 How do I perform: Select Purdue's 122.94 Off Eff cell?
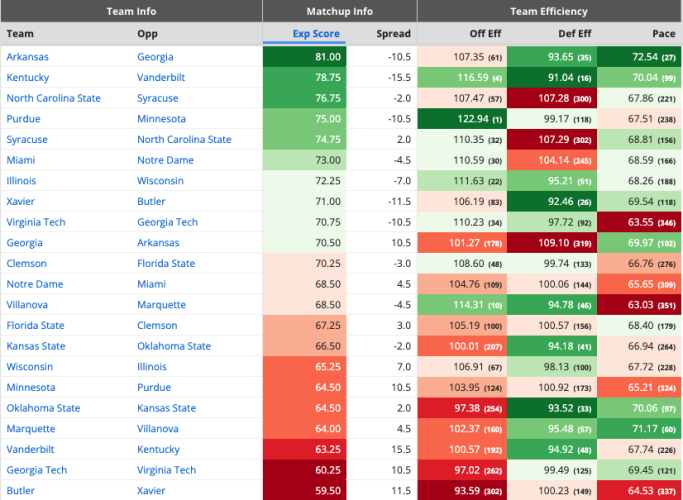[462, 119]
